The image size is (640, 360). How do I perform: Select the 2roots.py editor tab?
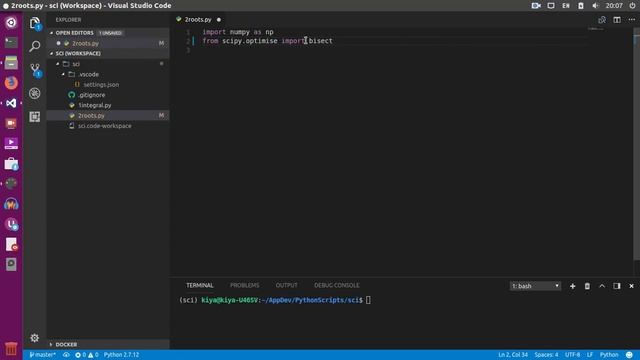point(198,20)
